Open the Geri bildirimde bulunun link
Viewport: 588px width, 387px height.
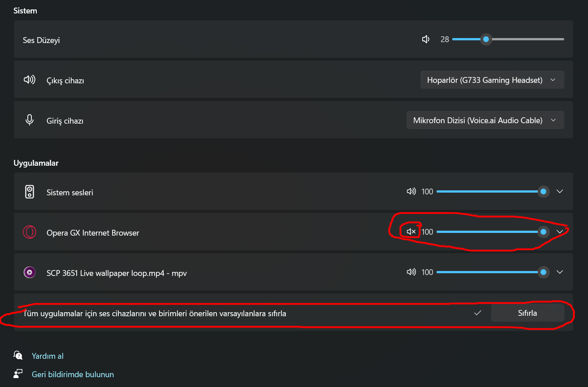pos(73,374)
